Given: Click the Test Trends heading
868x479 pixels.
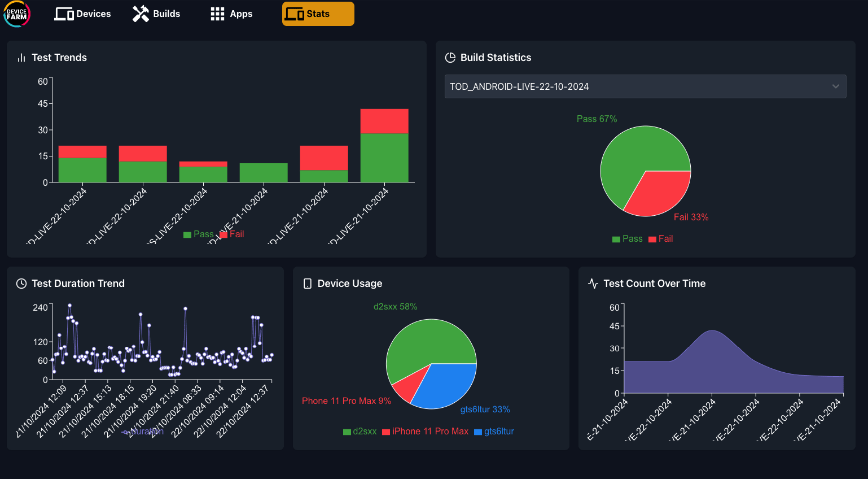Looking at the screenshot, I should [x=59, y=58].
